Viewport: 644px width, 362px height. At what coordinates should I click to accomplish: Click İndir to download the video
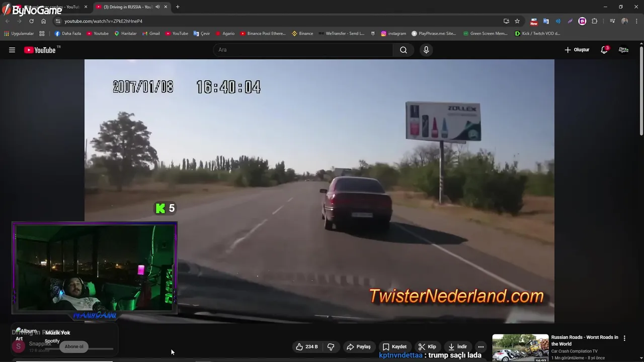[457, 346]
